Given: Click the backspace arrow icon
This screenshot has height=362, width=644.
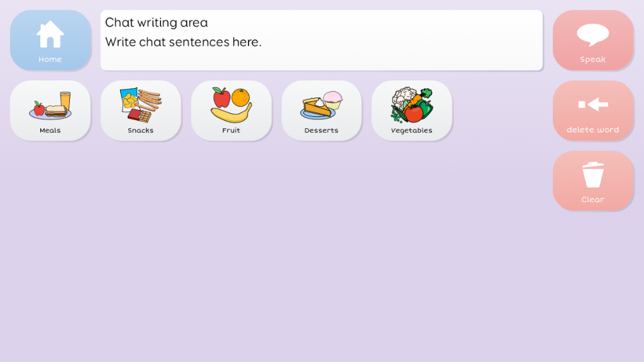Looking at the screenshot, I should 592,105.
